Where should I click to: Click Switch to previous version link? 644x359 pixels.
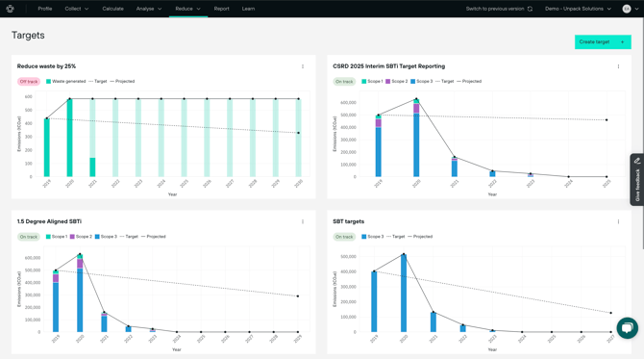coord(495,9)
